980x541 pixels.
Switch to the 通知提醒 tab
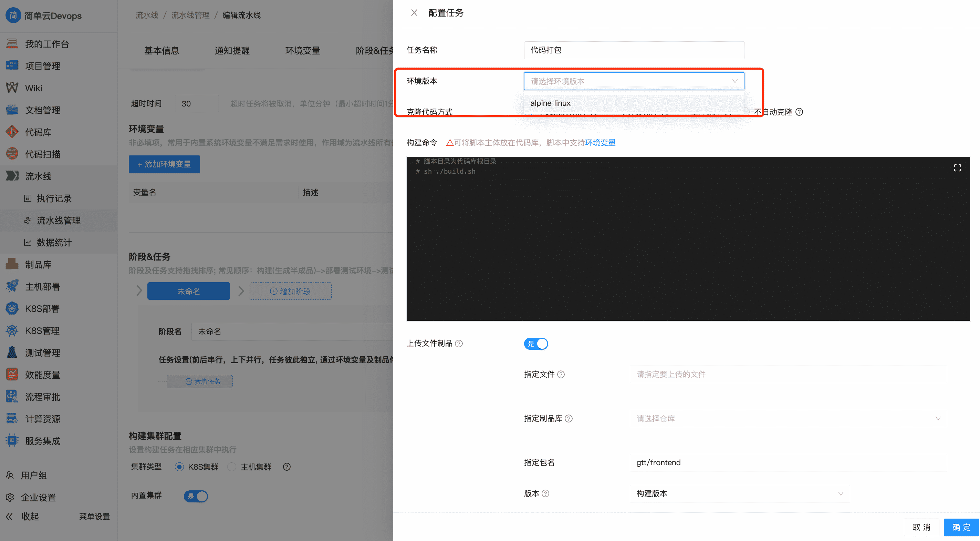click(x=232, y=50)
